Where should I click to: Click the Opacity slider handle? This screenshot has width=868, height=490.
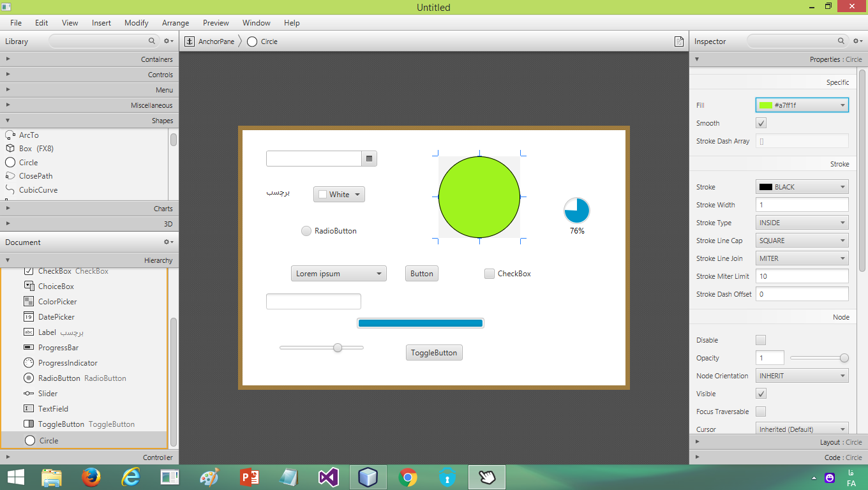(x=844, y=358)
